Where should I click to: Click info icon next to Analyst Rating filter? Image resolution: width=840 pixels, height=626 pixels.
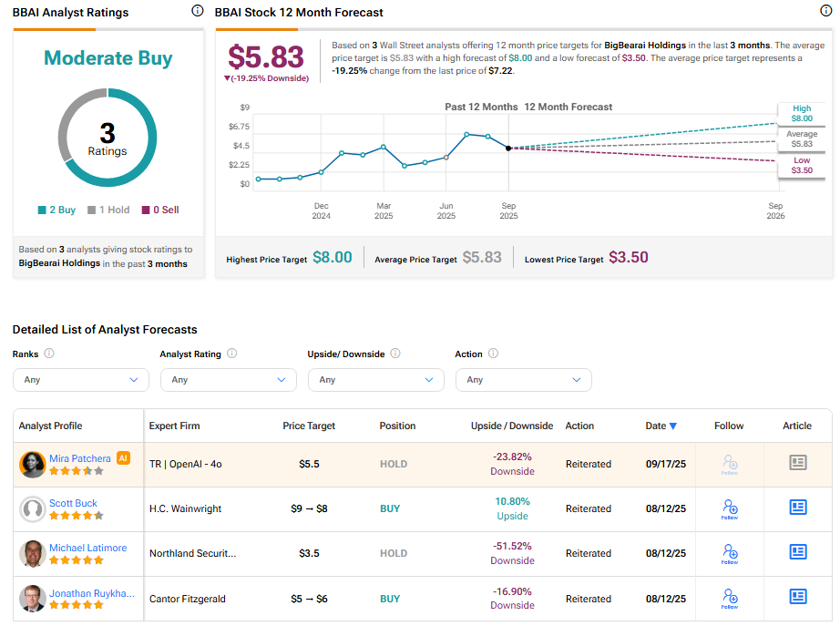click(x=232, y=354)
